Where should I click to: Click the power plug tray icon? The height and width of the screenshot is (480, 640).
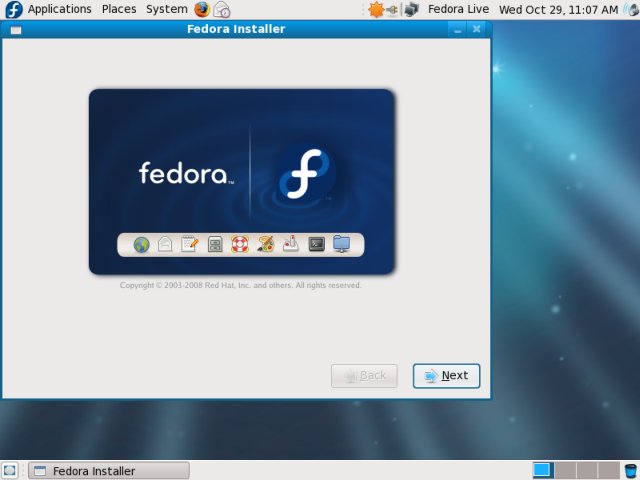(393, 9)
